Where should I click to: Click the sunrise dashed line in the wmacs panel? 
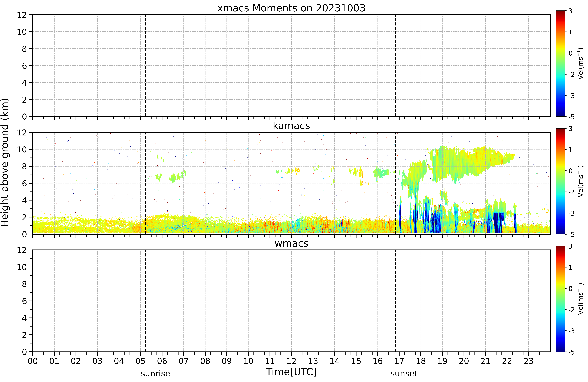(146, 301)
